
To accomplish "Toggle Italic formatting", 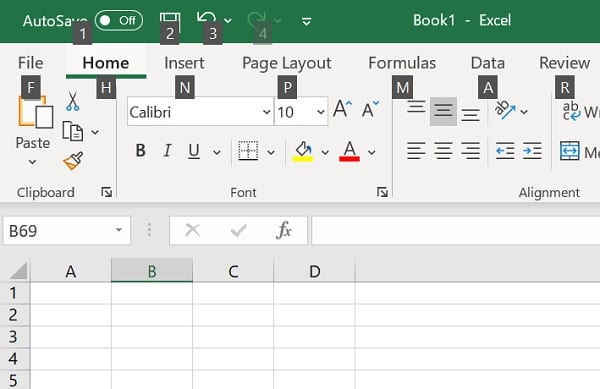I will [167, 151].
